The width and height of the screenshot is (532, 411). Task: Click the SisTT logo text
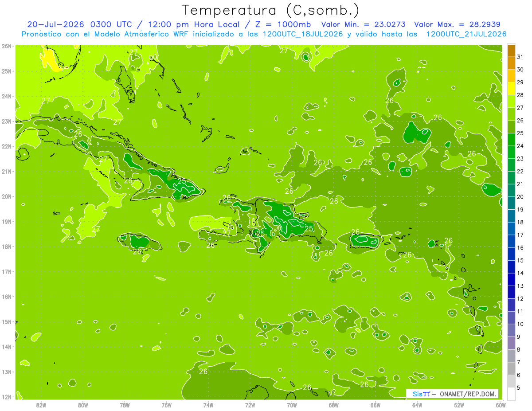[421, 394]
